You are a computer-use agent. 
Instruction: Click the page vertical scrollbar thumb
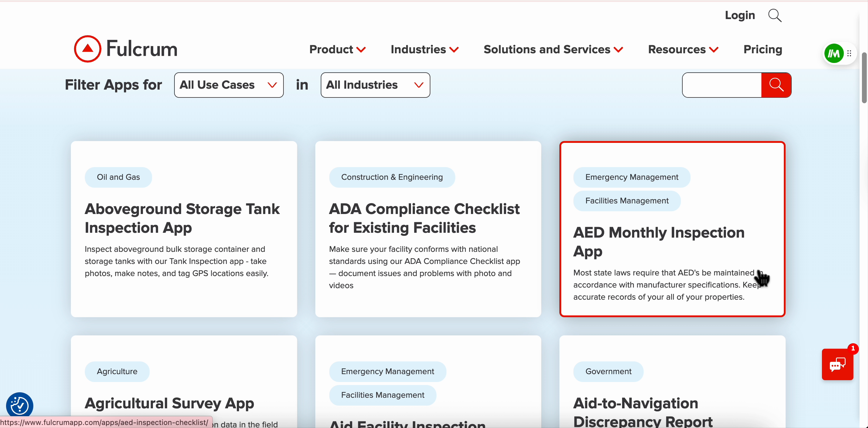(864, 77)
